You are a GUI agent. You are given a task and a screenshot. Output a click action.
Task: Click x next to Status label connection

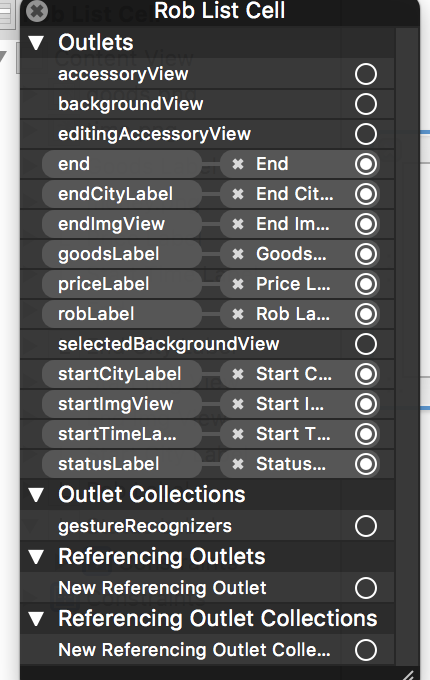(238, 464)
